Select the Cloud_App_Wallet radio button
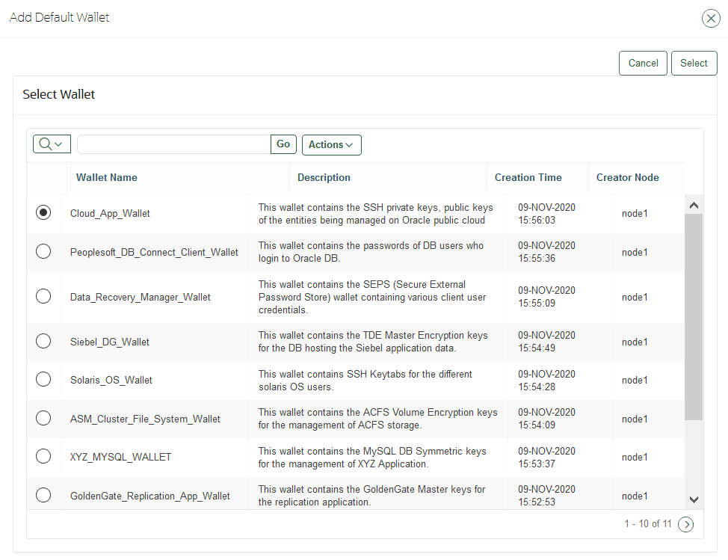This screenshot has height=560, width=728. coord(43,212)
